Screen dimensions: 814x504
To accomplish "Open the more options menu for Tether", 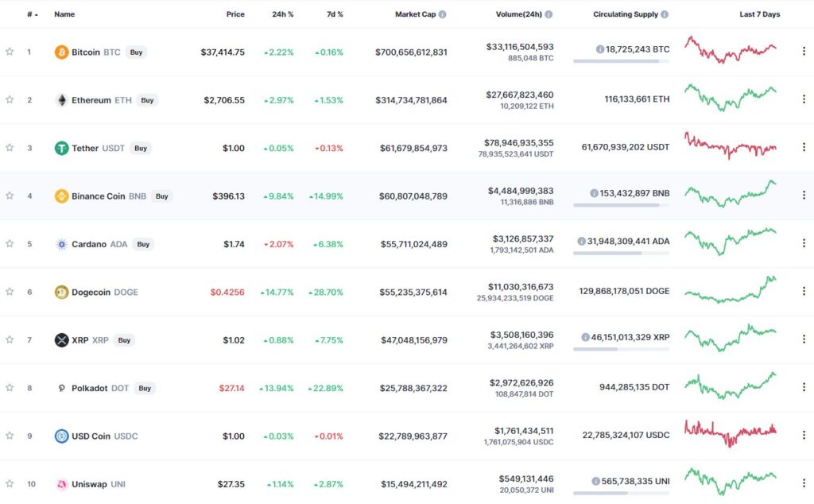I will (x=804, y=147).
